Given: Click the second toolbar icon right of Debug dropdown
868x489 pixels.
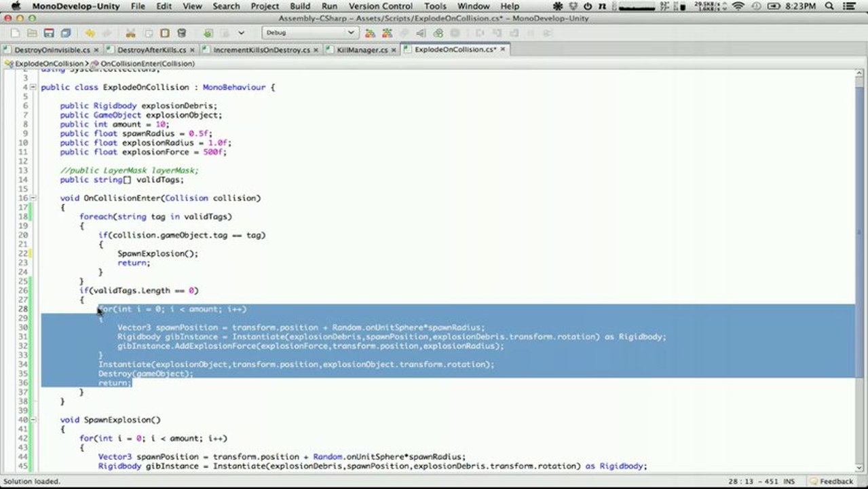Looking at the screenshot, I should tap(388, 33).
